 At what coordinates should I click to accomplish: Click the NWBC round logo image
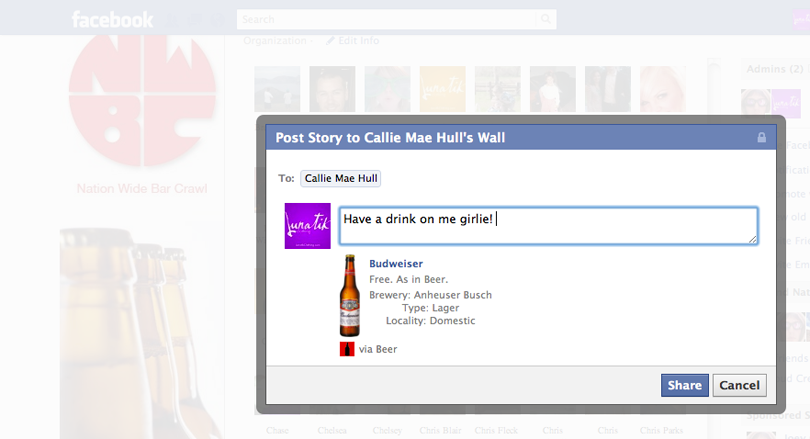click(142, 101)
